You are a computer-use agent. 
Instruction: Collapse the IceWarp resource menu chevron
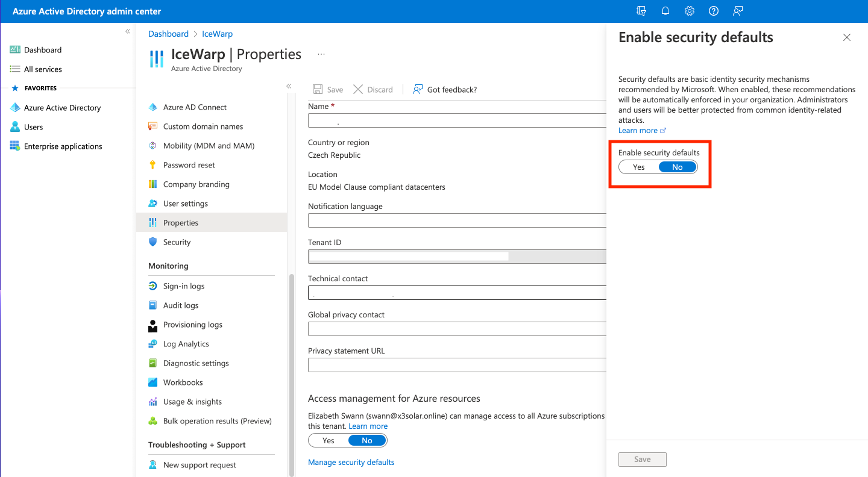click(289, 86)
